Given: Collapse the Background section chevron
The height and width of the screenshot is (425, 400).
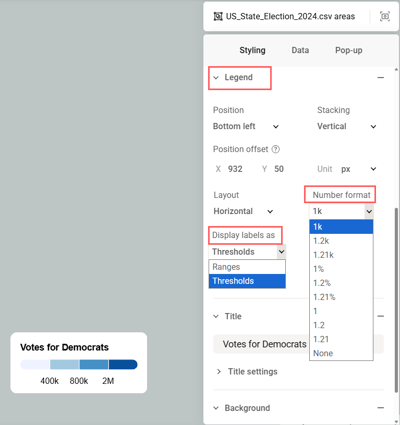Looking at the screenshot, I should click(x=216, y=408).
